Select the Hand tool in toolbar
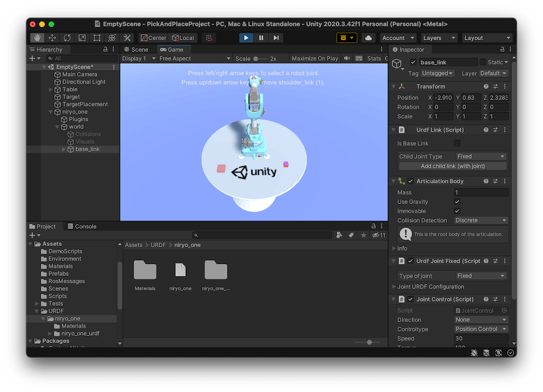 37,38
